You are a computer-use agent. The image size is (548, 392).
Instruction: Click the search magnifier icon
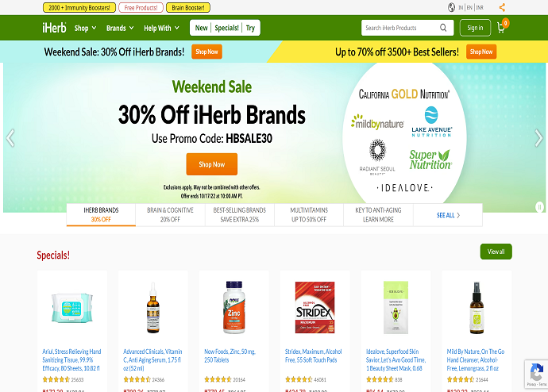[x=443, y=28]
